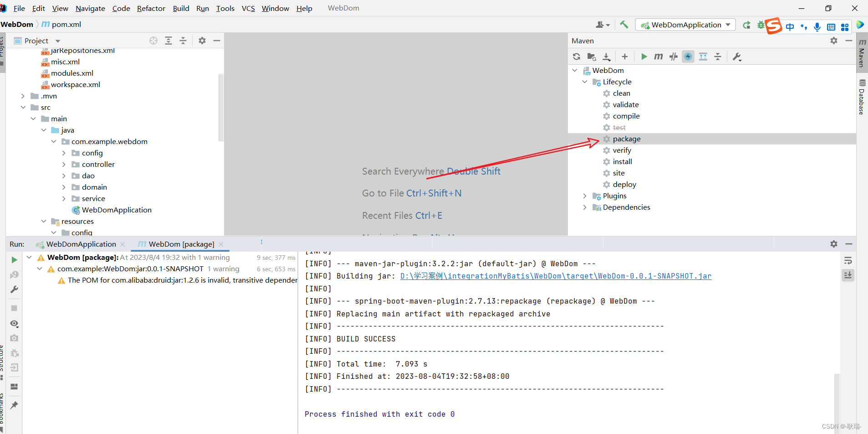Expand the domain package
This screenshot has height=434, width=868.
(x=64, y=187)
